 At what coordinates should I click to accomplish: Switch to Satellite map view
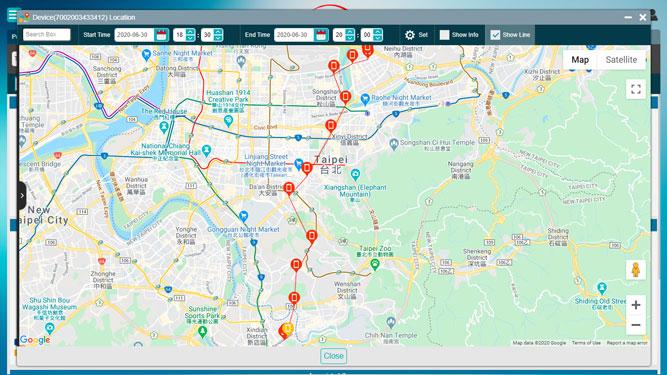coord(621,60)
